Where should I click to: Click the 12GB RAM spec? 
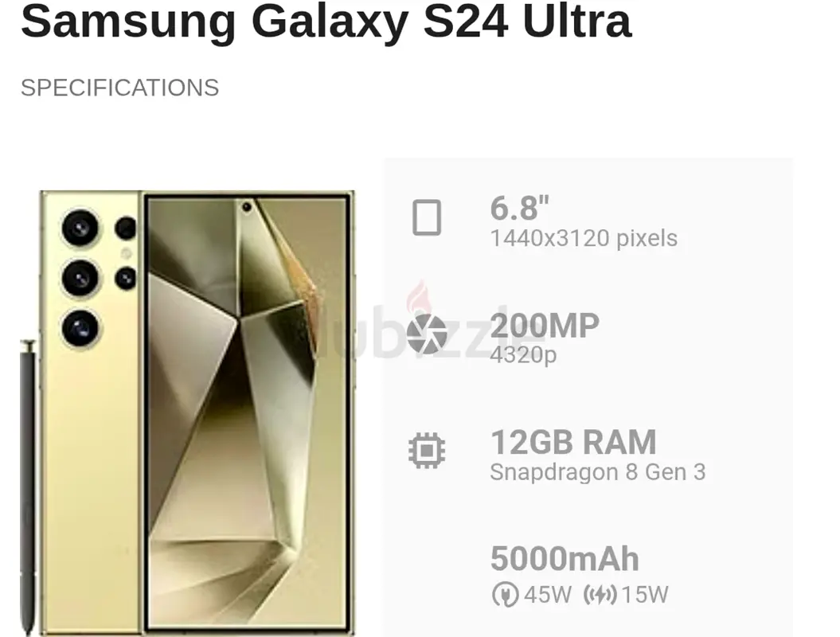[x=573, y=442]
